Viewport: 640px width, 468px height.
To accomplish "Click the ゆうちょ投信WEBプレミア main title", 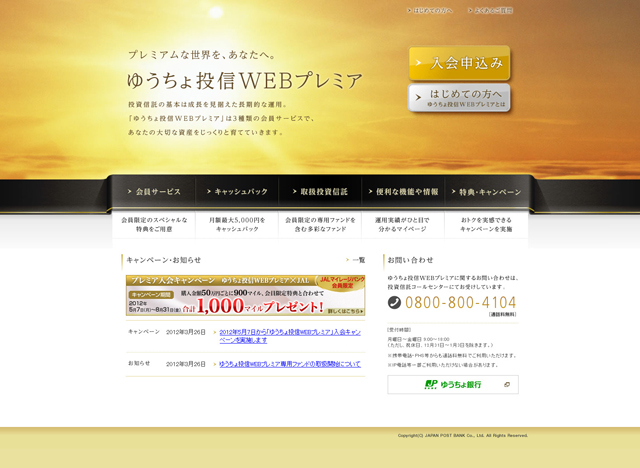I will (x=244, y=80).
